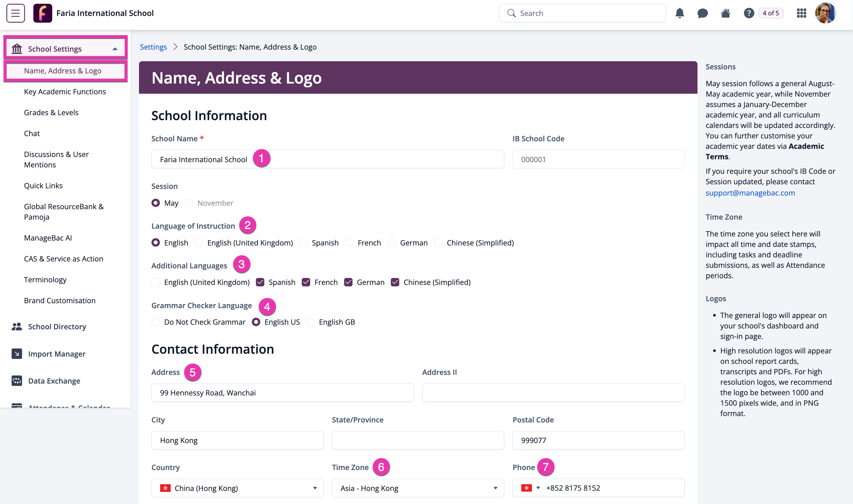Open ManageBac AI settings

pyautogui.click(x=48, y=238)
